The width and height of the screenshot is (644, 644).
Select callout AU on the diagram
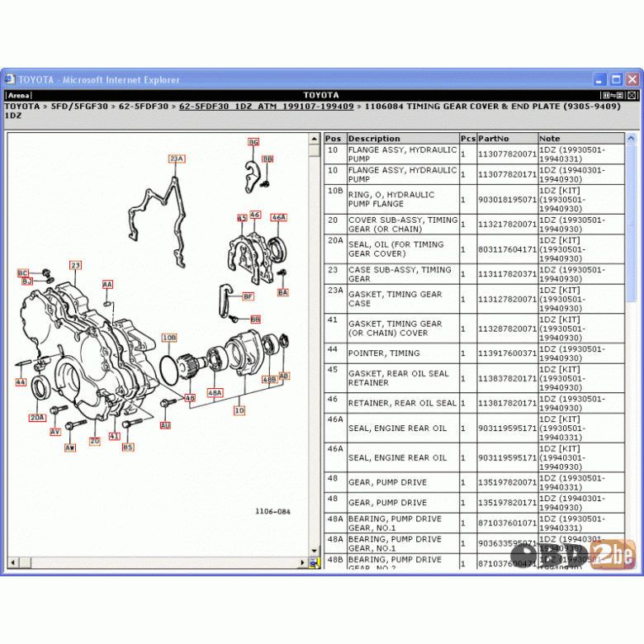[x=165, y=425]
